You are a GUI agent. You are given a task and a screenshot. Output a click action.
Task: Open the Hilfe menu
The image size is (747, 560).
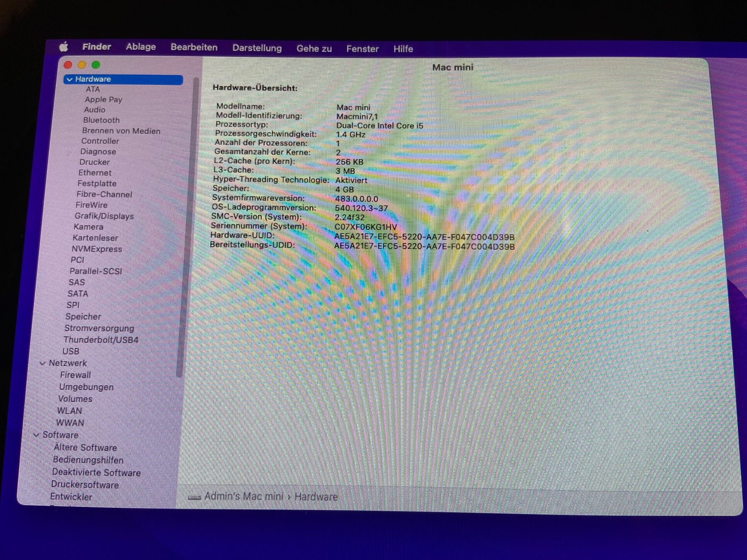(x=403, y=49)
